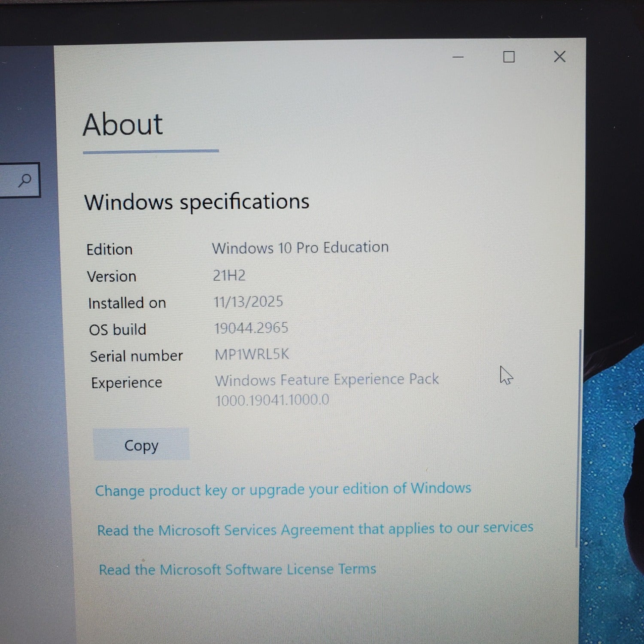Click the search magnifier icon
This screenshot has width=644, height=644.
25,180
